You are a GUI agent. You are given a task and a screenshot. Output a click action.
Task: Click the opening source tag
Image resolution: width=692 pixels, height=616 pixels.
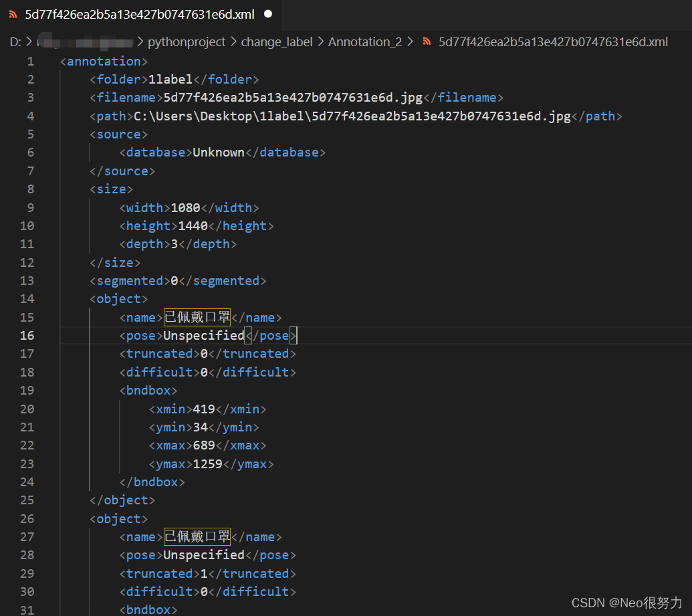pyautogui.click(x=119, y=134)
